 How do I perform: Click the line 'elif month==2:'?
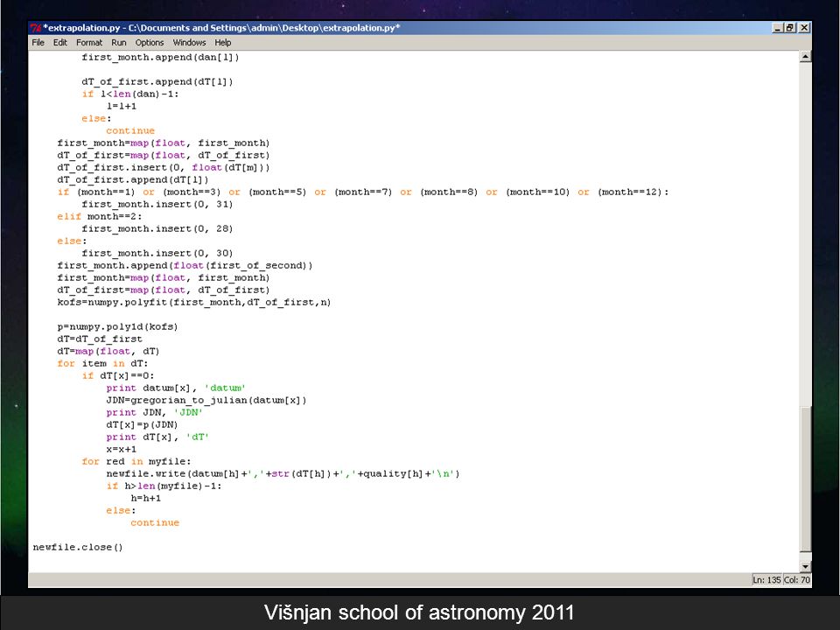[x=100, y=216]
